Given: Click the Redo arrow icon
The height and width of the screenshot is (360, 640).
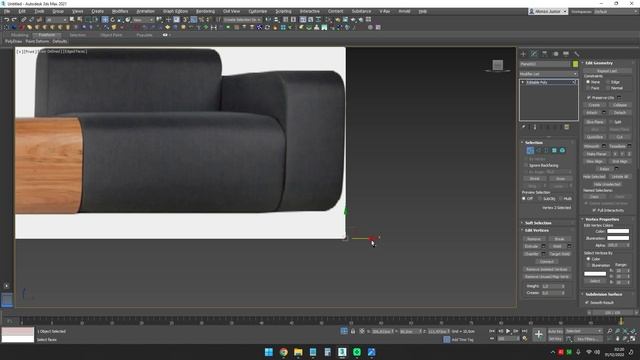Looking at the screenshot, I should pos(14,20).
